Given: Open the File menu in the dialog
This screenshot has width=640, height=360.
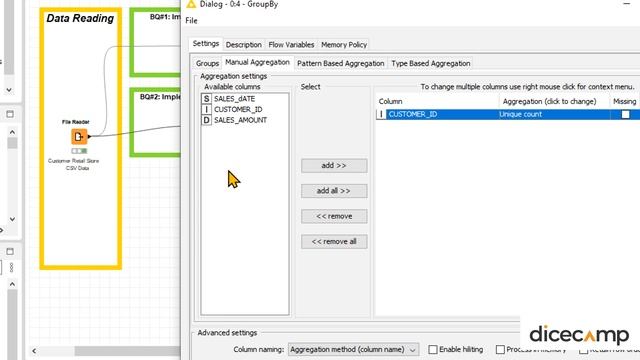Looking at the screenshot, I should click(x=191, y=20).
